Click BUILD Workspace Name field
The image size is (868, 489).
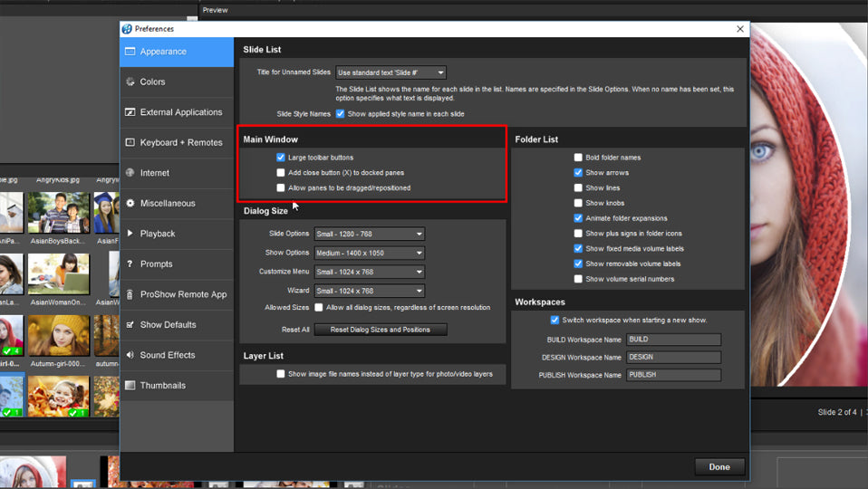pyautogui.click(x=674, y=340)
